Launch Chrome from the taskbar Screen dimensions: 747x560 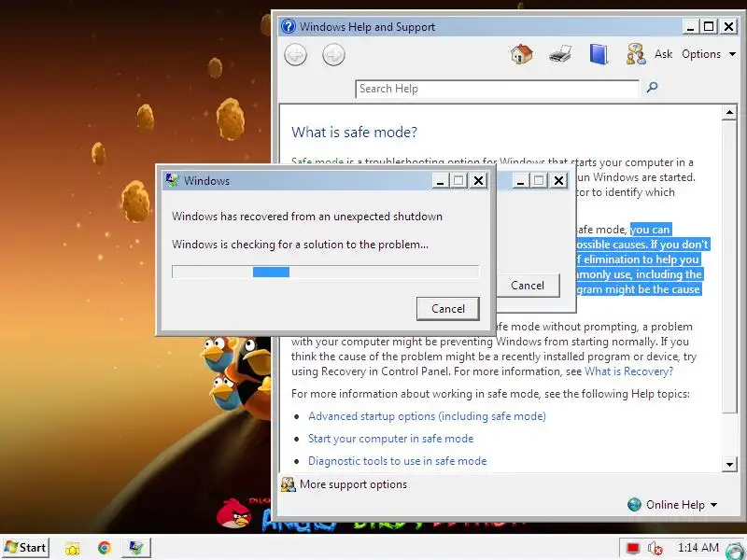click(105, 548)
